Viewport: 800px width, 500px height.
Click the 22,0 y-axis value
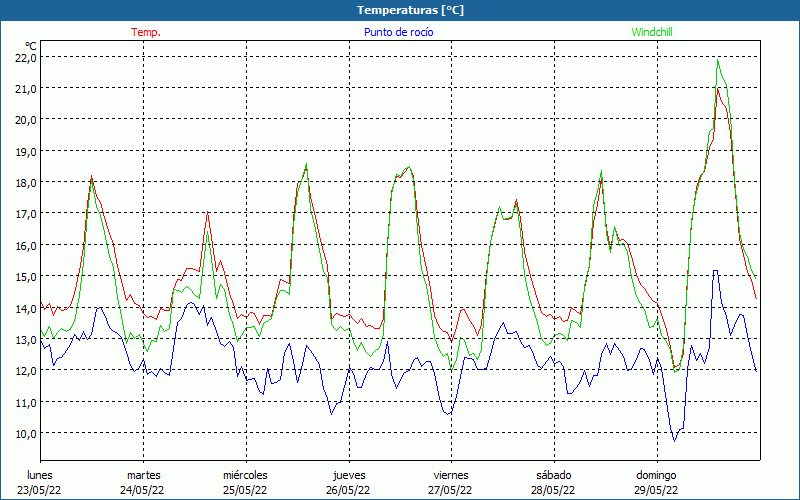[x=26, y=57]
